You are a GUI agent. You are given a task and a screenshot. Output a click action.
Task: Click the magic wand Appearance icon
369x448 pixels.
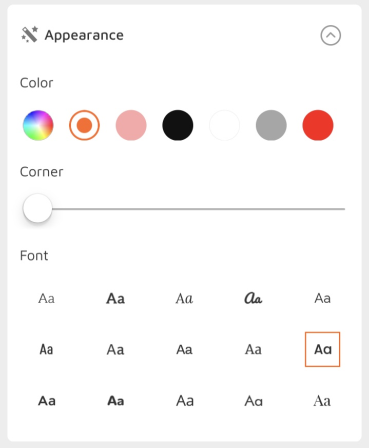(x=29, y=35)
